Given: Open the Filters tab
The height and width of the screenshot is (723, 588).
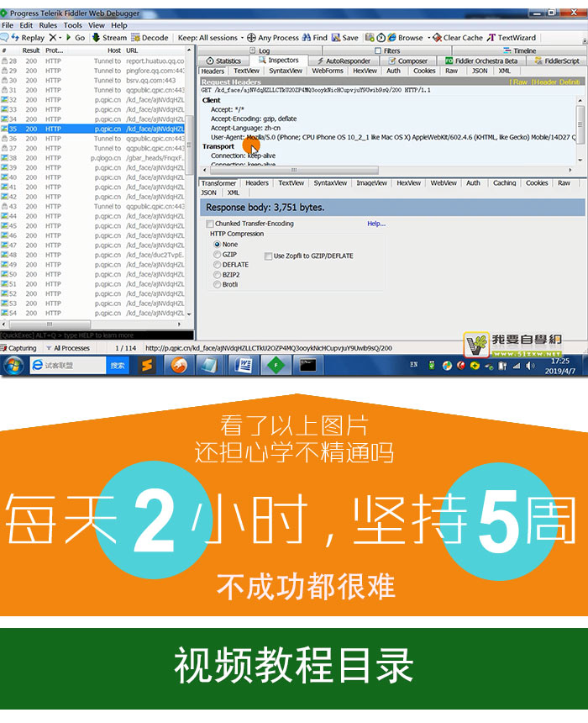Looking at the screenshot, I should [x=387, y=50].
